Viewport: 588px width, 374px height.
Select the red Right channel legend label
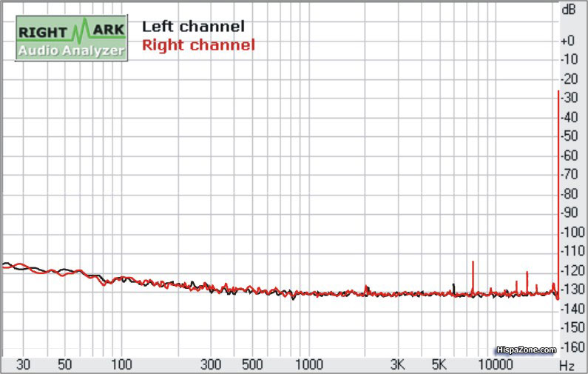pyautogui.click(x=198, y=45)
